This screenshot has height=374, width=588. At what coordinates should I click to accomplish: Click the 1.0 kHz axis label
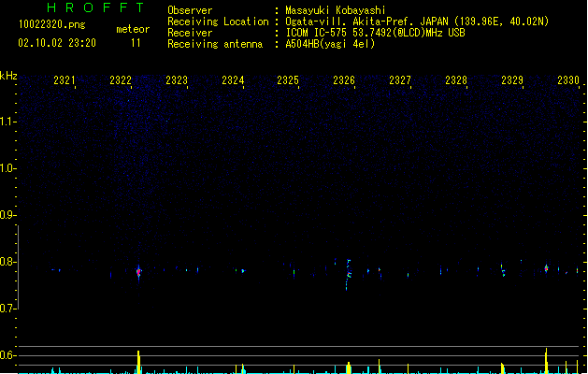pos(7,168)
